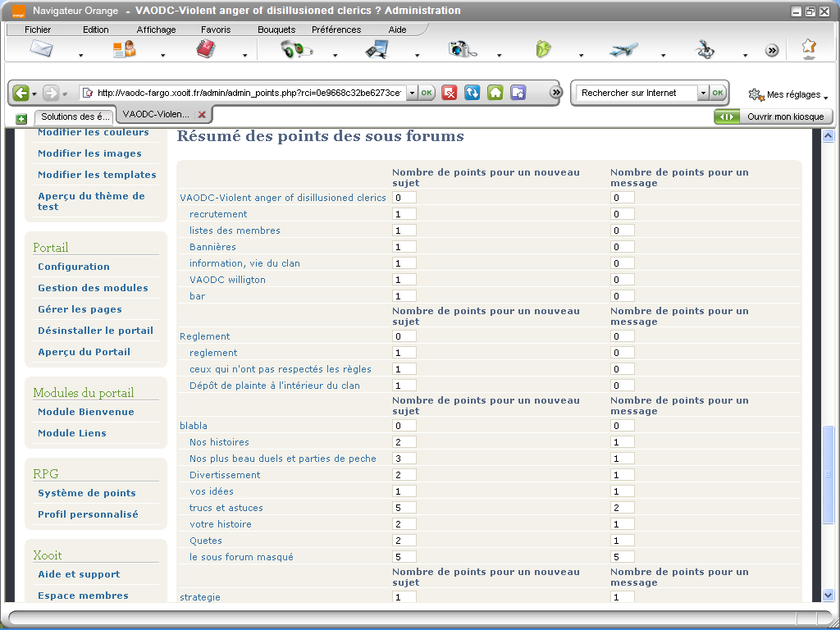840x630 pixels.
Task: Click the OK button next to search field
Action: (717, 93)
